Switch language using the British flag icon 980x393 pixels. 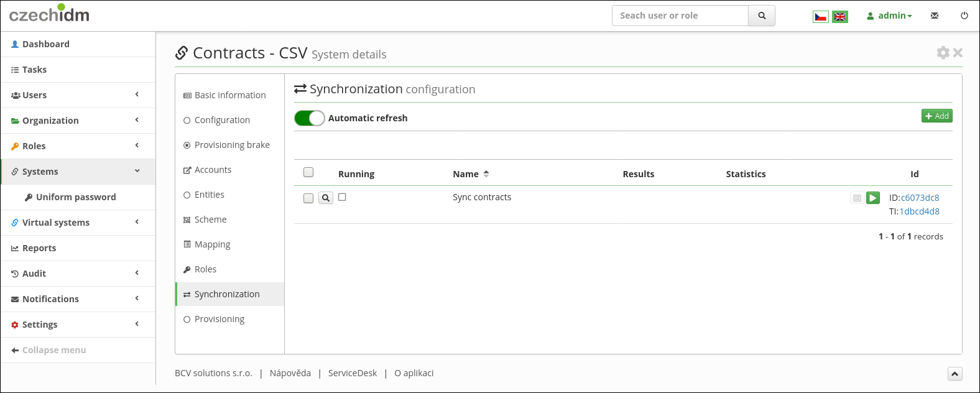pos(840,17)
